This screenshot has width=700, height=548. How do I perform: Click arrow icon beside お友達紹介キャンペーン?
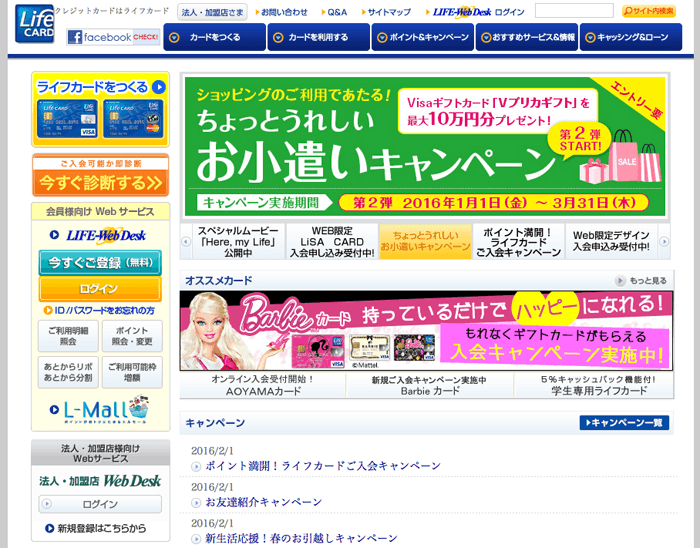pyautogui.click(x=196, y=503)
